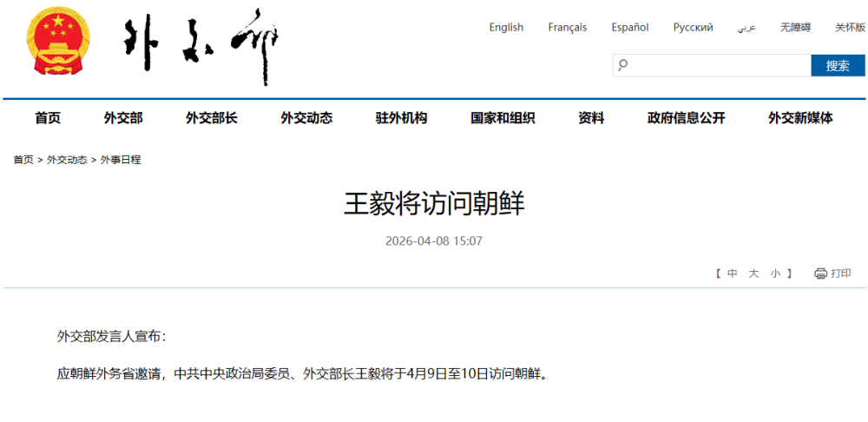Open 政府信息公开 navigation item
This screenshot has height=422, width=868.
[686, 118]
